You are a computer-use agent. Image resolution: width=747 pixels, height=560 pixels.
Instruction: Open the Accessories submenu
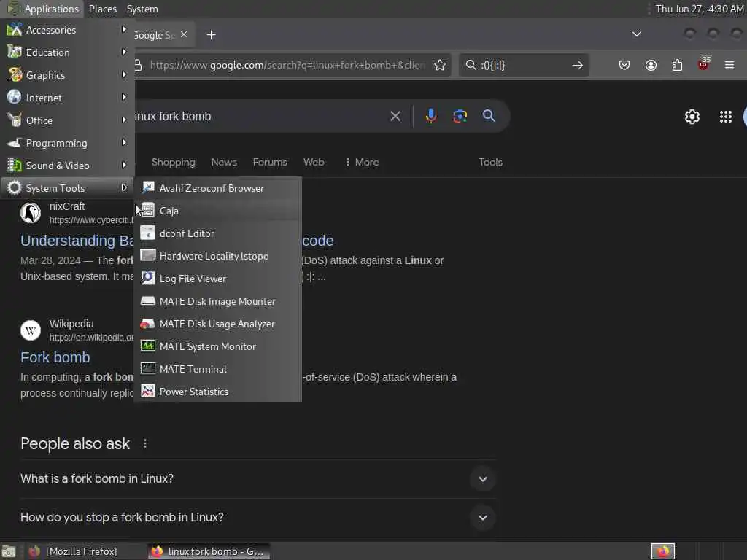[x=67, y=30]
